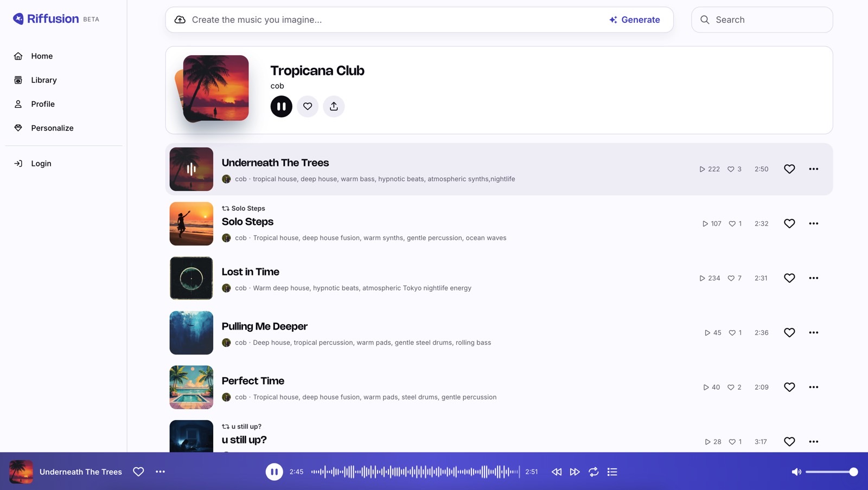Image resolution: width=868 pixels, height=490 pixels.
Task: Pause the Tropicana Club playlist
Action: pos(282,106)
